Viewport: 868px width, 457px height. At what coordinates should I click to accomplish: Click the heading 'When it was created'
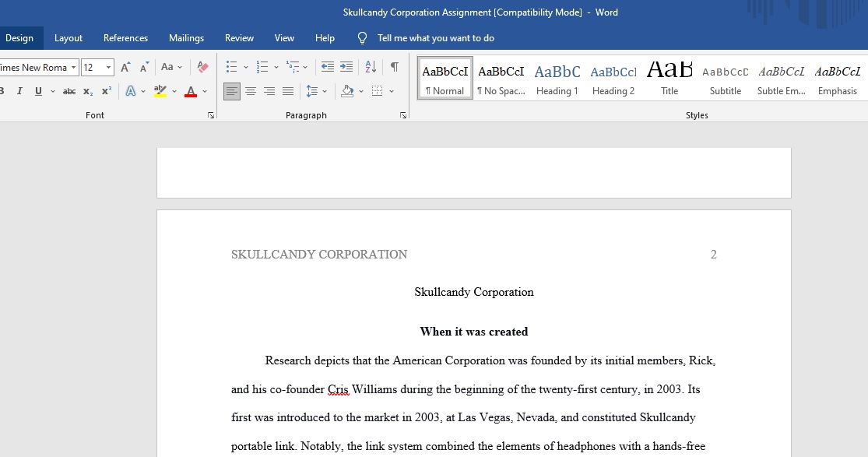pyautogui.click(x=474, y=331)
